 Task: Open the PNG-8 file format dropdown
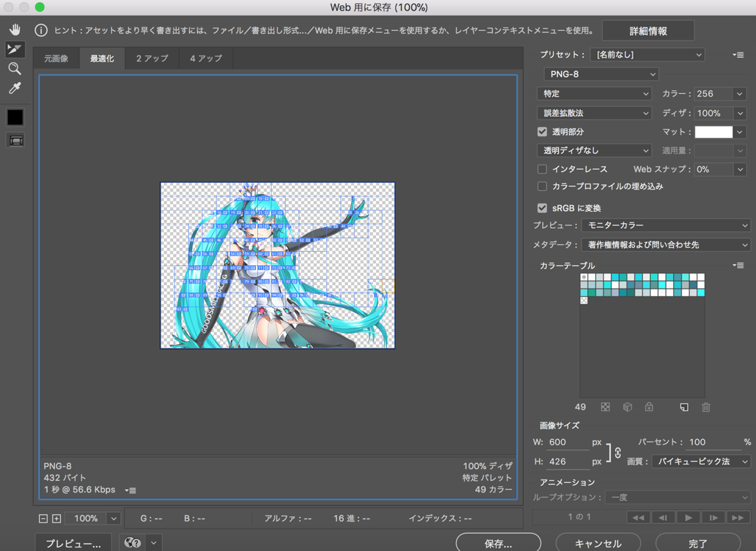click(601, 74)
